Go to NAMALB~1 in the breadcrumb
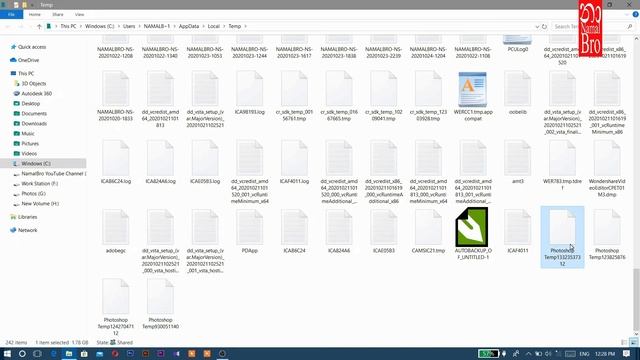The height and width of the screenshot is (360, 640). coord(157,26)
